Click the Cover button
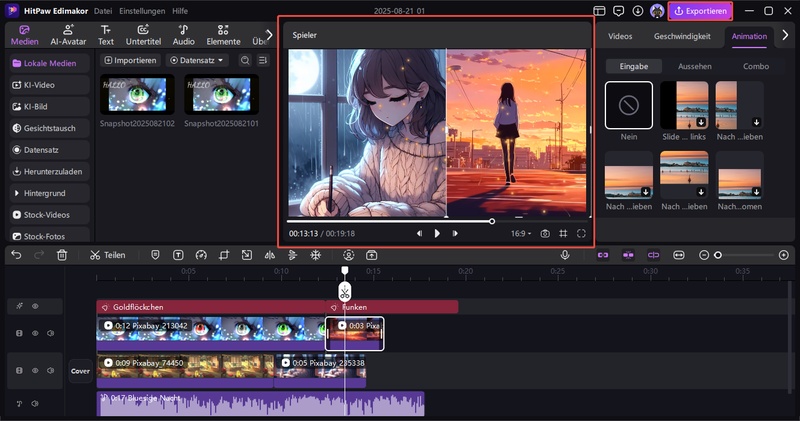The width and height of the screenshot is (800, 421). (x=80, y=371)
